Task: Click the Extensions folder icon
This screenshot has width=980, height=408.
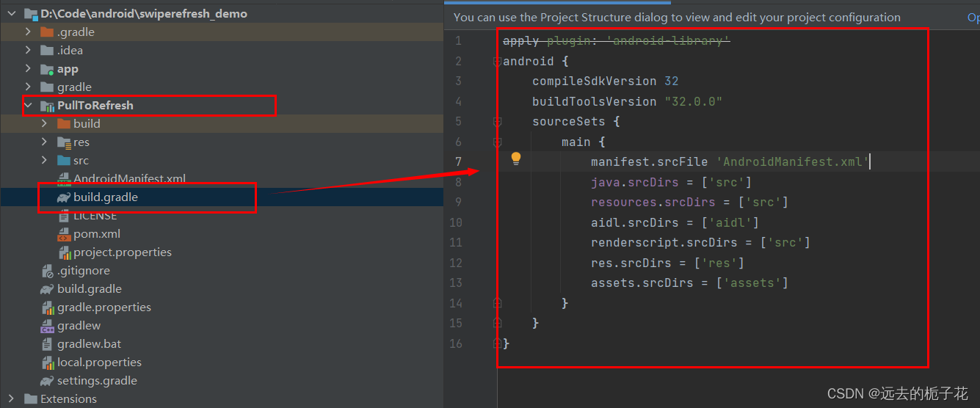Action: (31, 398)
